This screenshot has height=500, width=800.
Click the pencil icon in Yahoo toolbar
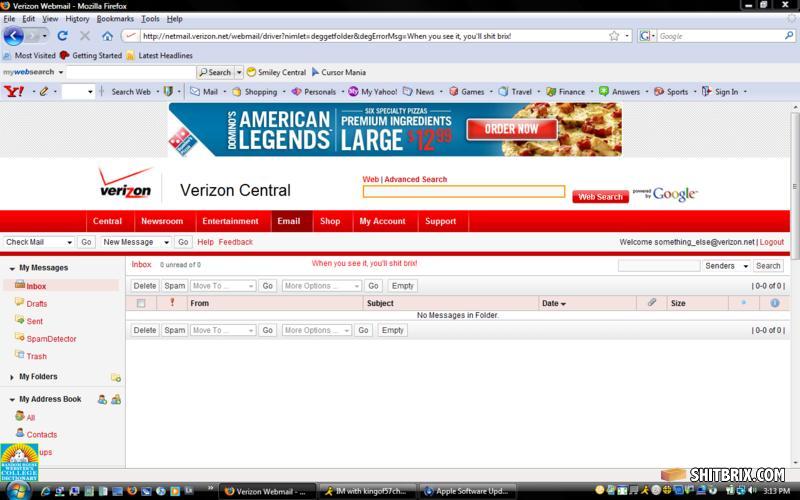[43, 92]
